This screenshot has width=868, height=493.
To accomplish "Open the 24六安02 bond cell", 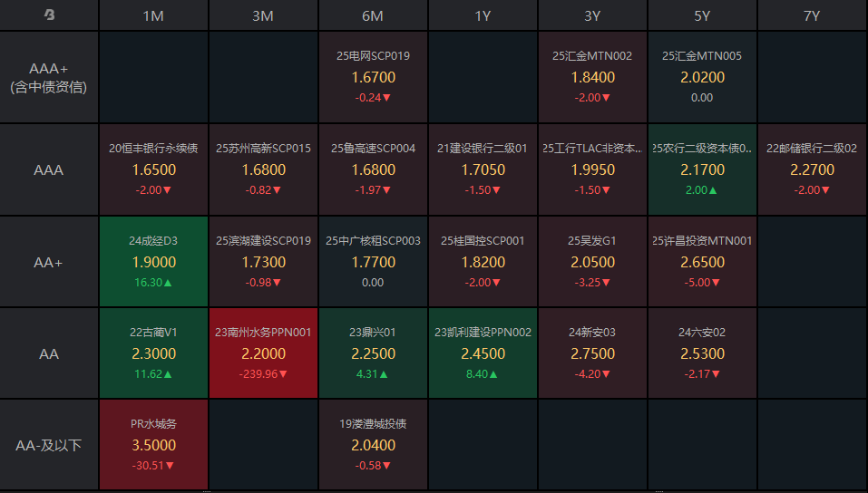I will pyautogui.click(x=702, y=353).
